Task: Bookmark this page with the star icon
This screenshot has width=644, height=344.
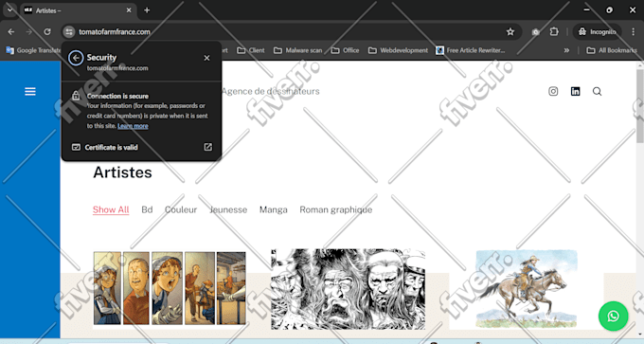Action: [510, 31]
